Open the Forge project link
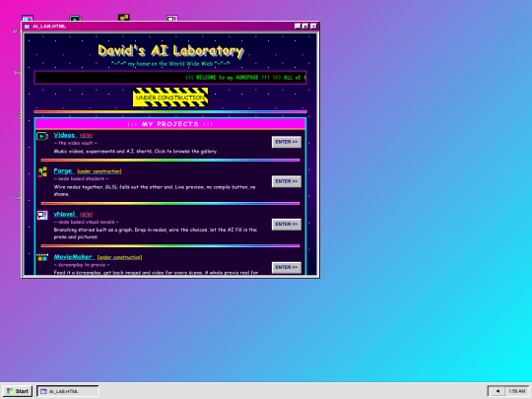The height and width of the screenshot is (399, 532). click(x=63, y=171)
